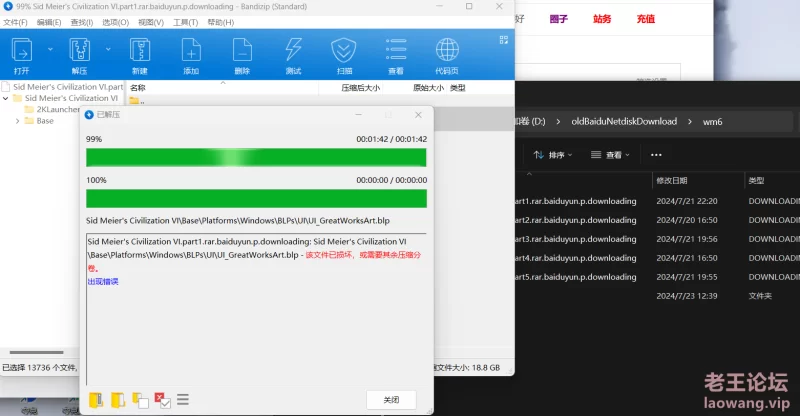Open the 编辑(E) menu
This screenshot has width=800, height=416.
tap(49, 22)
